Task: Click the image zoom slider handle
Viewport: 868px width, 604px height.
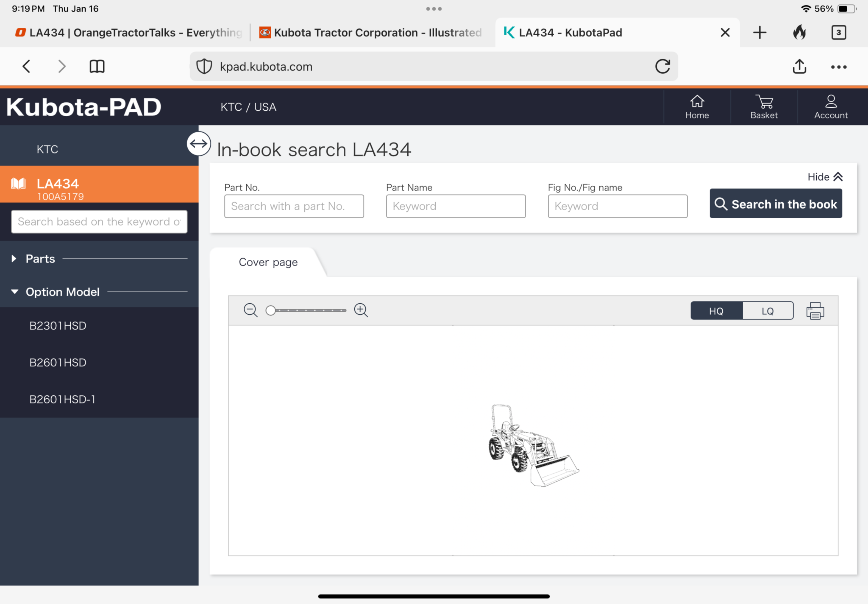Action: [270, 310]
